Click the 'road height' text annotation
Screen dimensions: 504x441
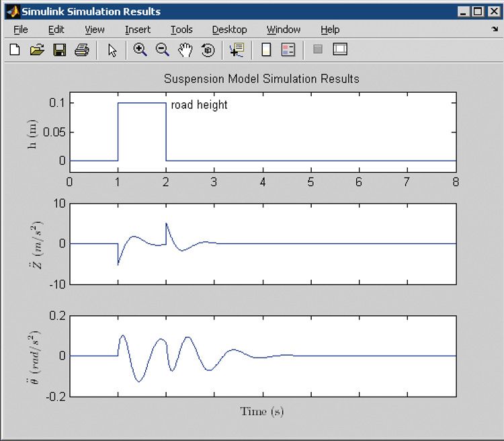click(199, 105)
